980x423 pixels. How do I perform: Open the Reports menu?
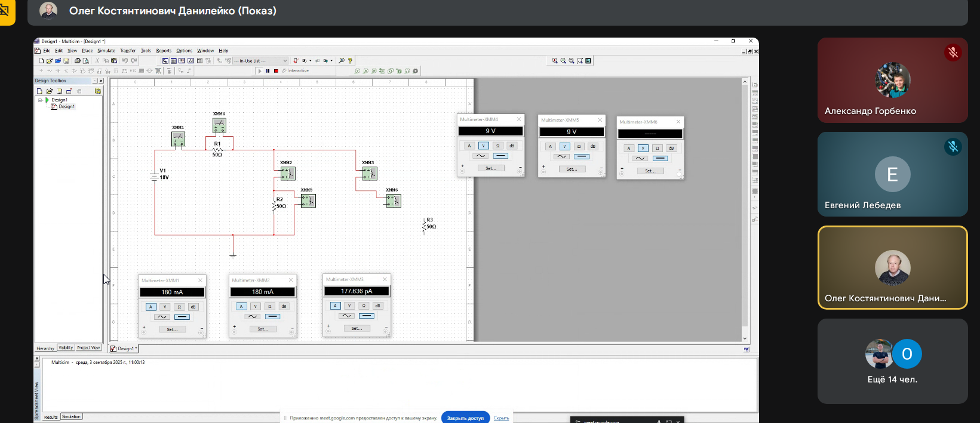(x=164, y=51)
